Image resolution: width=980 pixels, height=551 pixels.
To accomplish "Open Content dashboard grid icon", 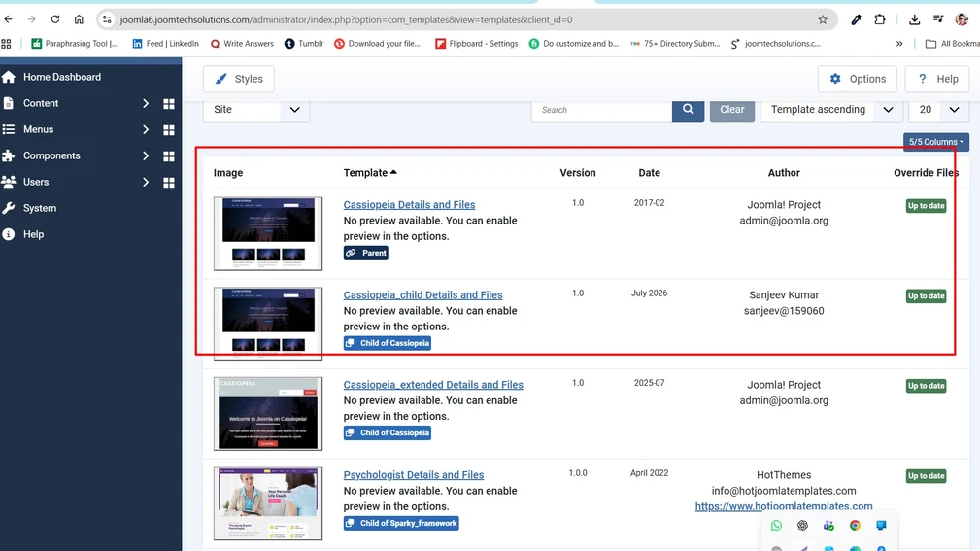I will coord(169,104).
